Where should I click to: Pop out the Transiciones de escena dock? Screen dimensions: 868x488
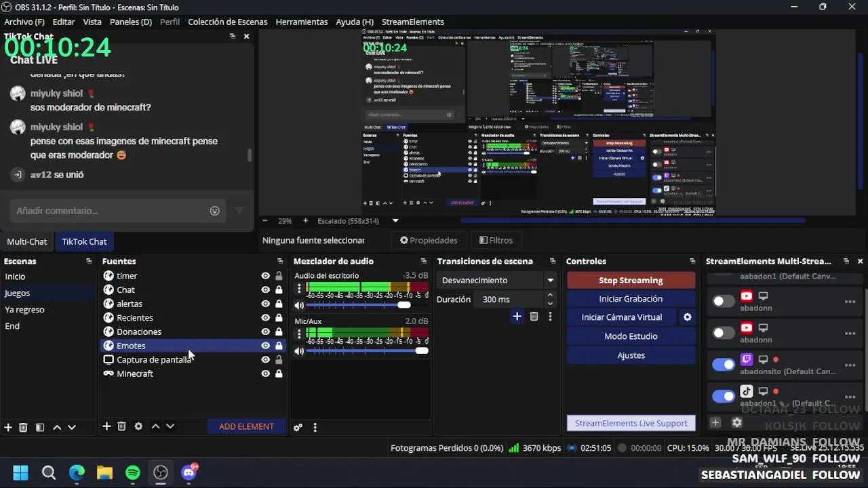[x=553, y=261]
